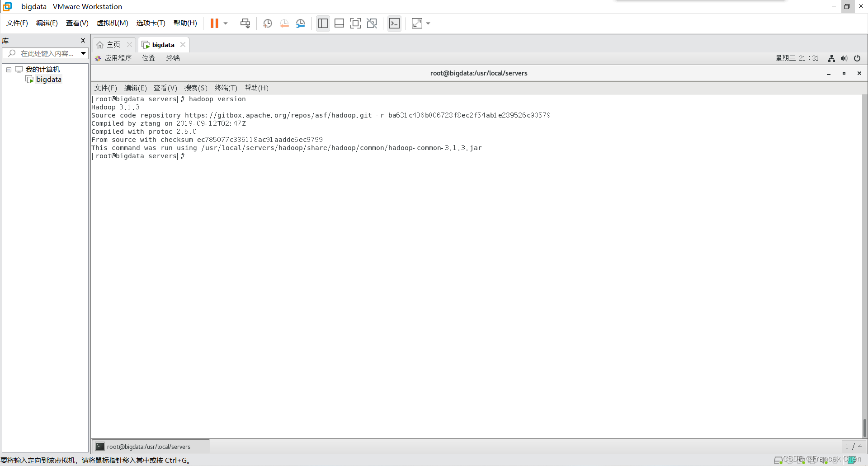Take a snapshot of the virtual machine
Viewport: 868px width, 466px height.
click(x=268, y=24)
